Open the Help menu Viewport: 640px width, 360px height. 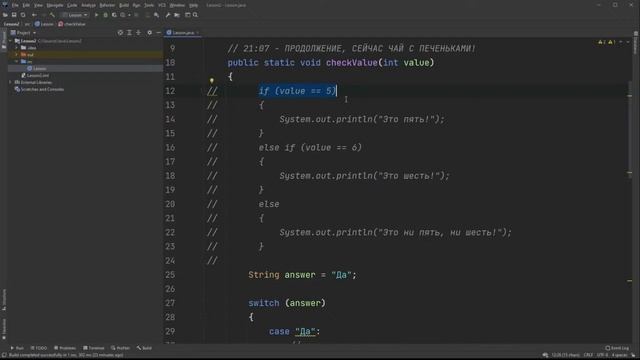(x=193, y=5)
